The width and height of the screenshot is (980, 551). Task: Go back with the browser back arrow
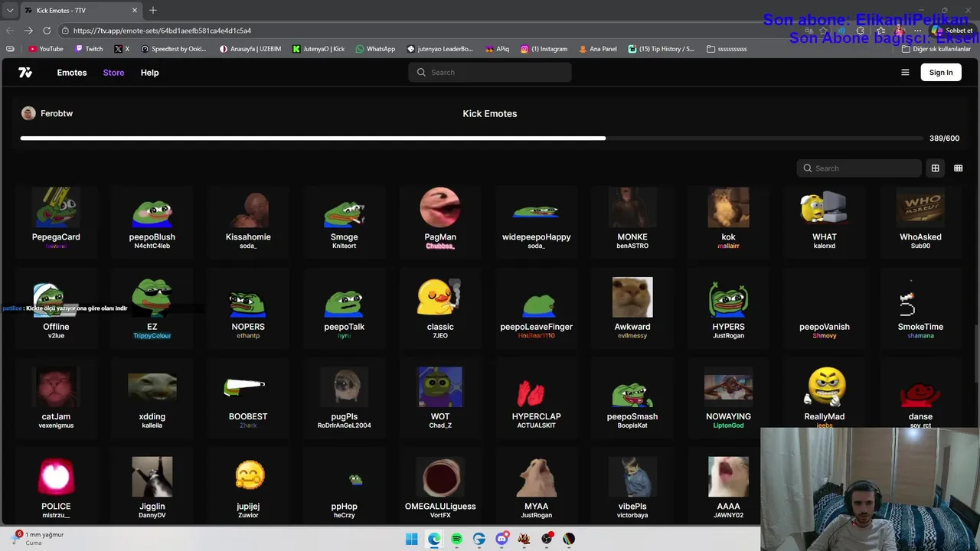click(10, 31)
